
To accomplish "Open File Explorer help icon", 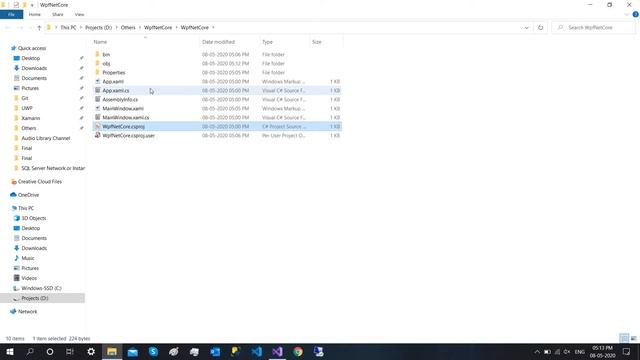I will point(636,14).
